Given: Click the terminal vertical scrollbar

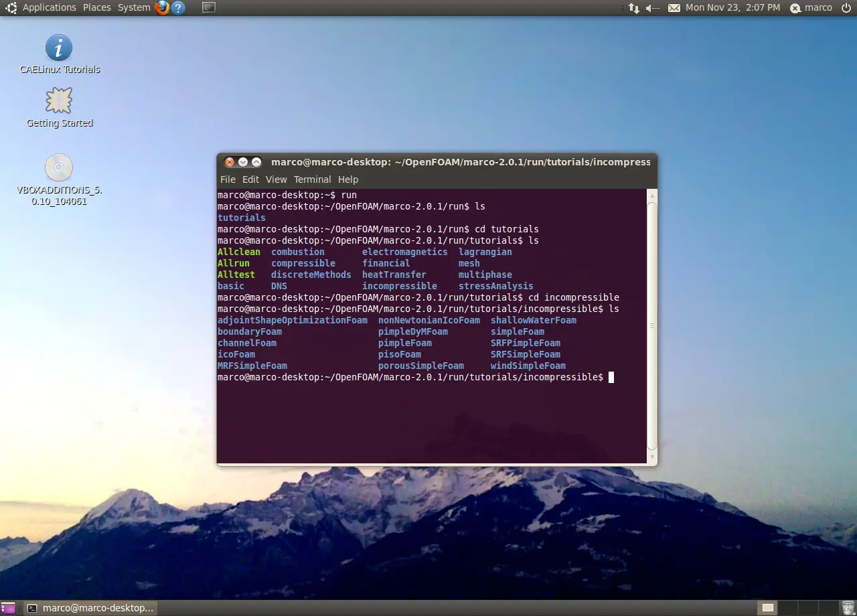Looking at the screenshot, I should pyautogui.click(x=652, y=325).
